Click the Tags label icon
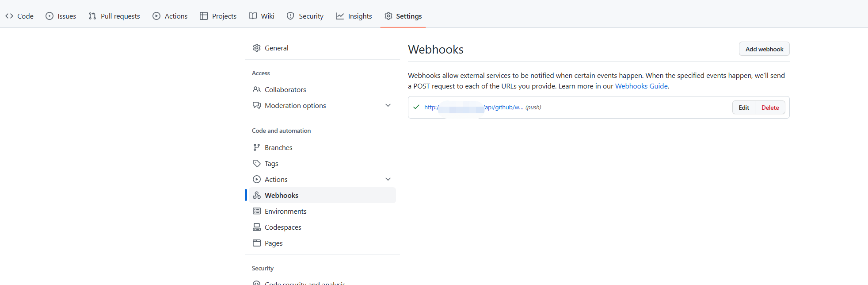The image size is (868, 285). pyautogui.click(x=257, y=163)
